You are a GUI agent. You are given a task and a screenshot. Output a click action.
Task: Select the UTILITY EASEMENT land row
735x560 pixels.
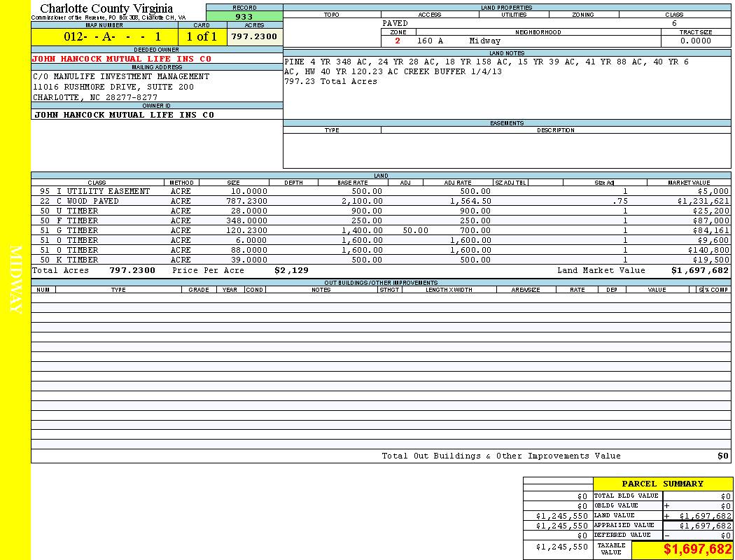(x=108, y=191)
